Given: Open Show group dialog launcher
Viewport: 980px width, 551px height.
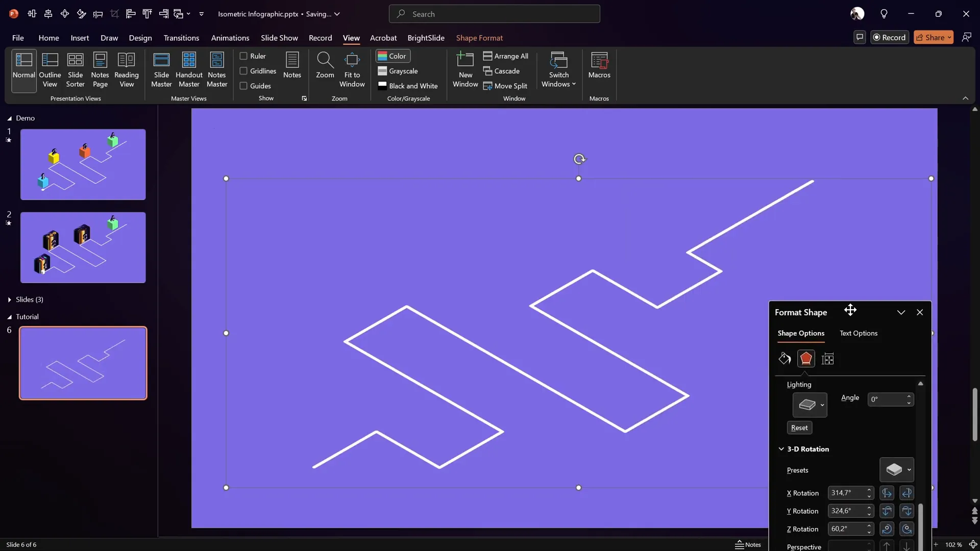Looking at the screenshot, I should [304, 98].
